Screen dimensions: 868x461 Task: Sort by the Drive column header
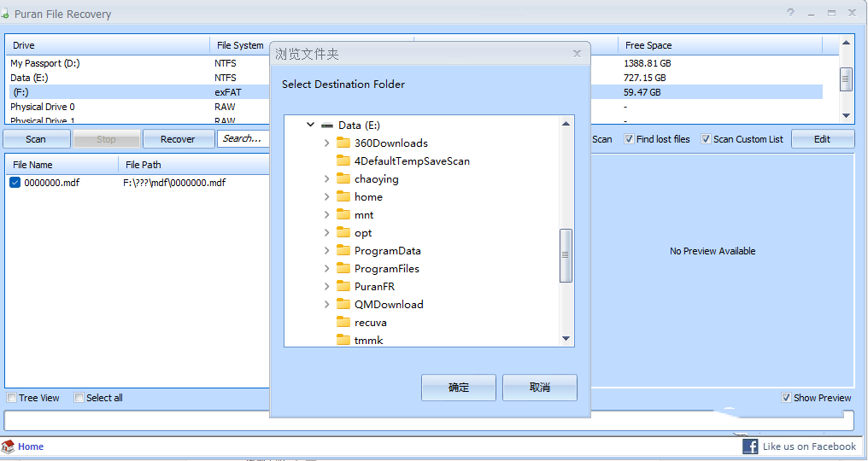[x=108, y=45]
